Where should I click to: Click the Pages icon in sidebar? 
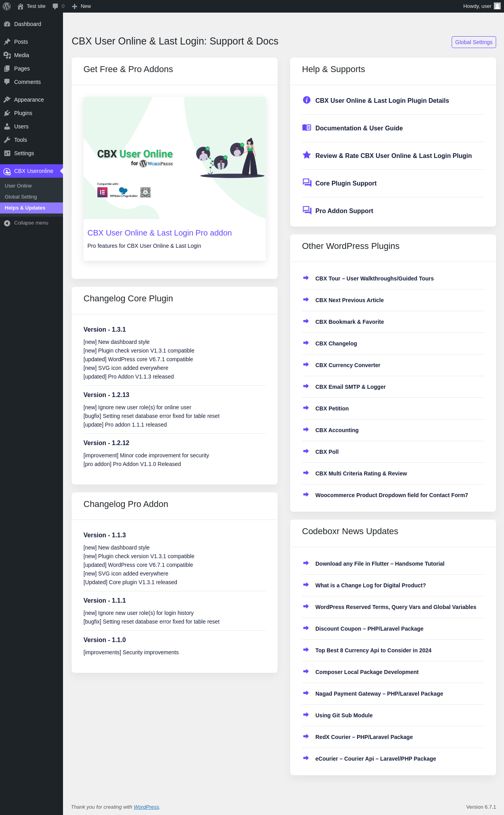tap(7, 69)
